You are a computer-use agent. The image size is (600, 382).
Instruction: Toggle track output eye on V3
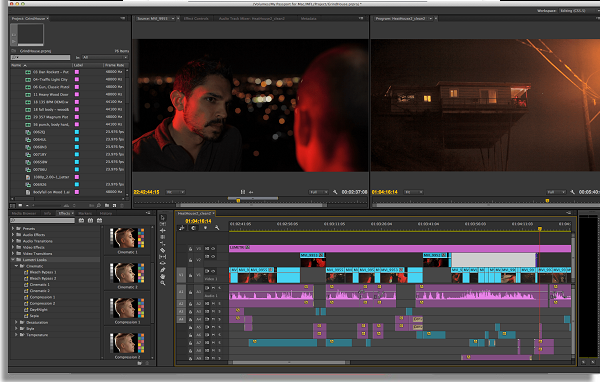pos(213,248)
